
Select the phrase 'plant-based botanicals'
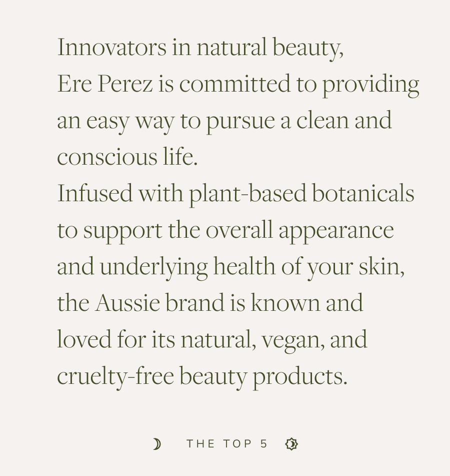(x=301, y=194)
